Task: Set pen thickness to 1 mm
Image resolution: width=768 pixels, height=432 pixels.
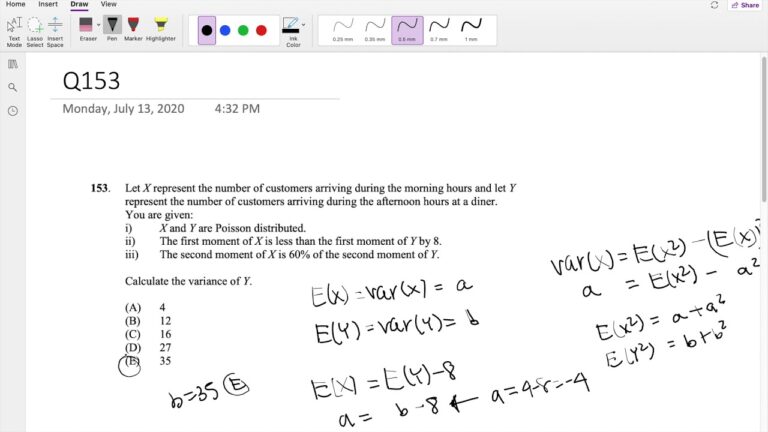Action: pos(470,28)
